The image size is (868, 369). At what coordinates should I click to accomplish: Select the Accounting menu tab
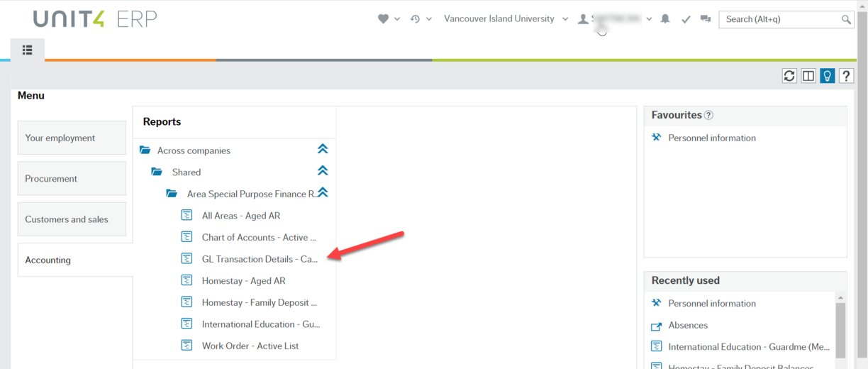point(75,260)
